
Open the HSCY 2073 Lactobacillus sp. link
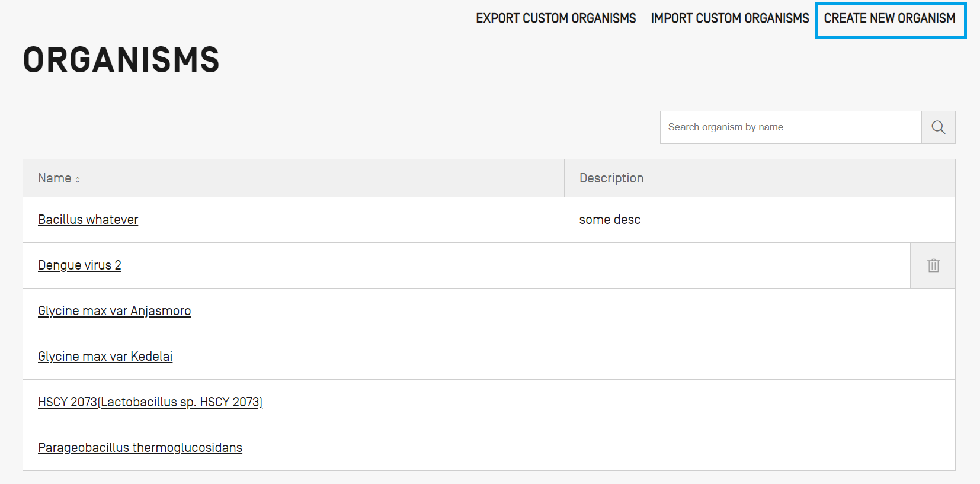150,402
